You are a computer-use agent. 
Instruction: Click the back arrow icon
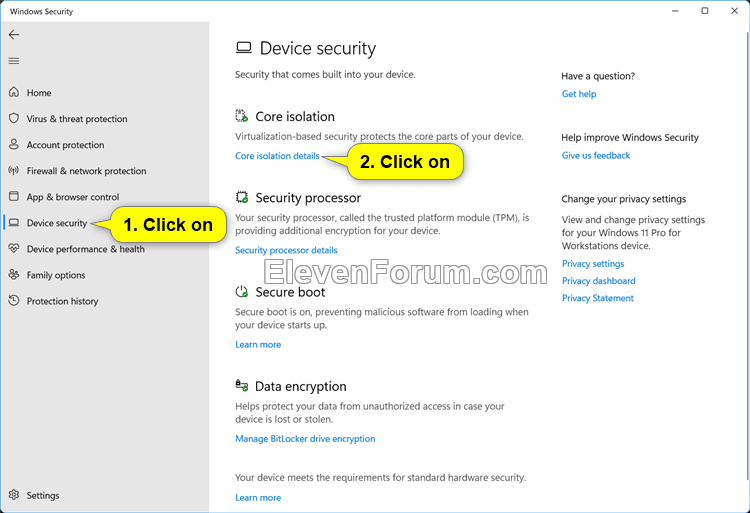[x=14, y=35]
